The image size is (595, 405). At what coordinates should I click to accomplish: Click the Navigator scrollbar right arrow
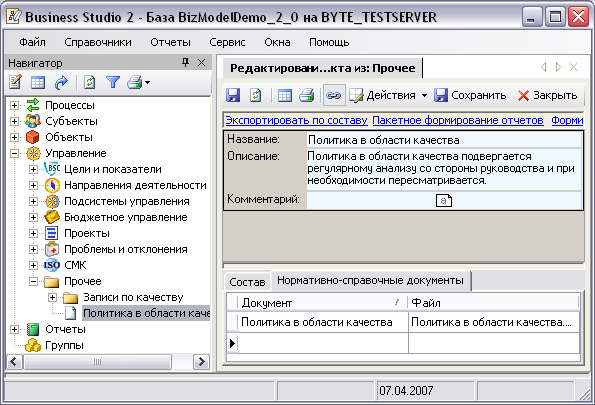[x=201, y=362]
